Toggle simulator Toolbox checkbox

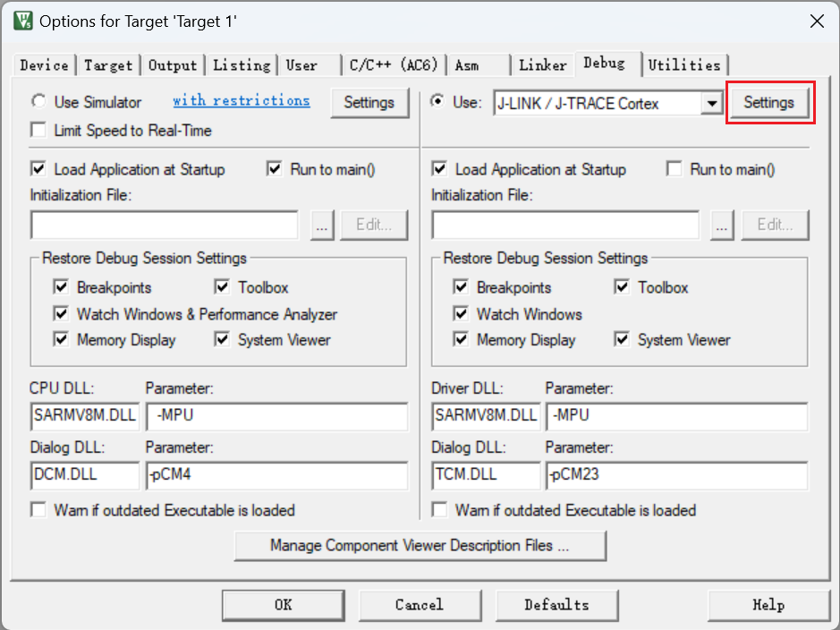222,287
